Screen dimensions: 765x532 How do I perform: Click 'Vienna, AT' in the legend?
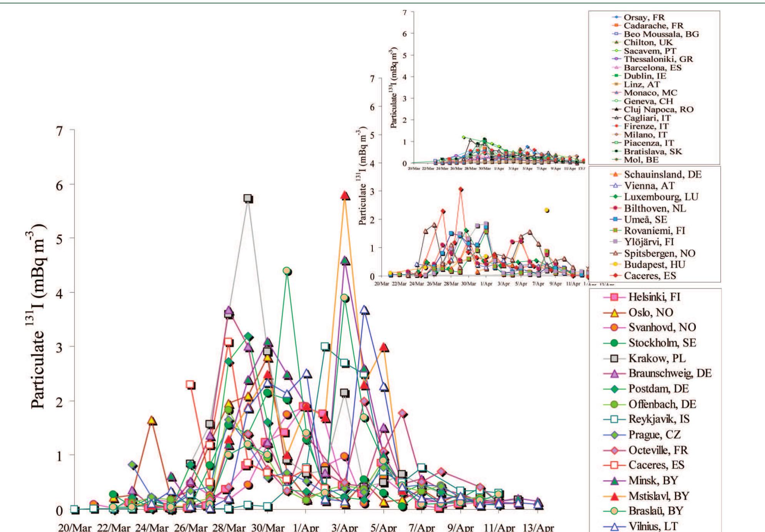[643, 186]
